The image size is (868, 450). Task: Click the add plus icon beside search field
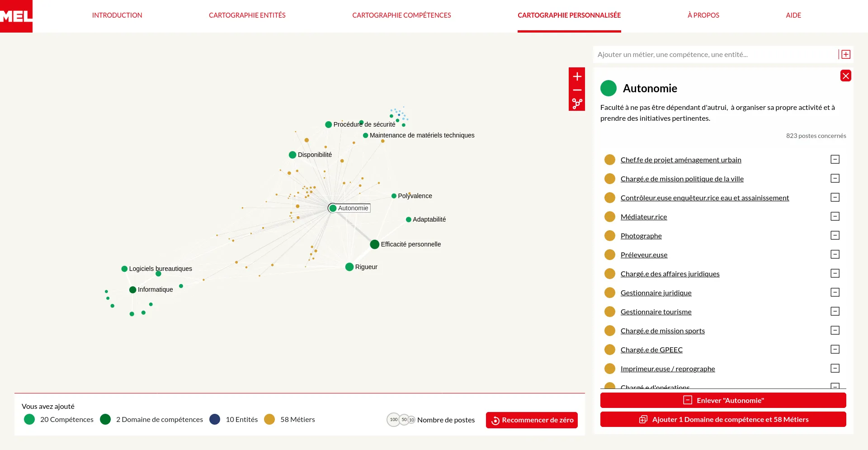pyautogui.click(x=845, y=54)
